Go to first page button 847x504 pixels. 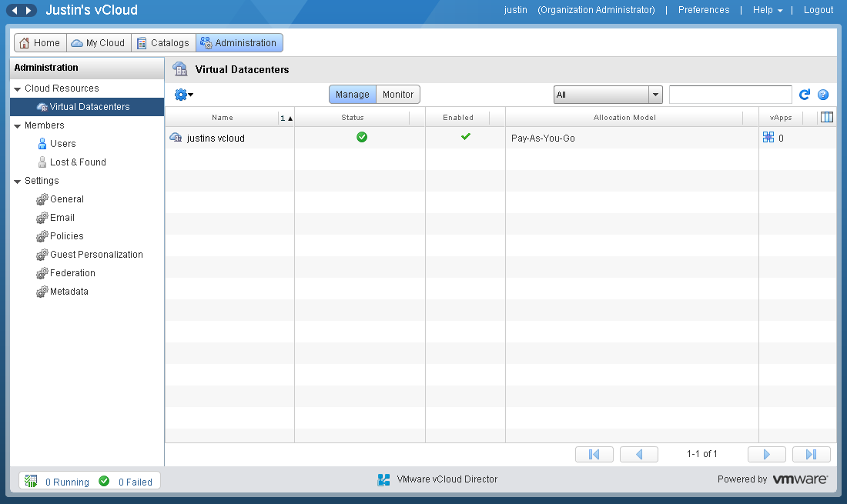click(594, 454)
